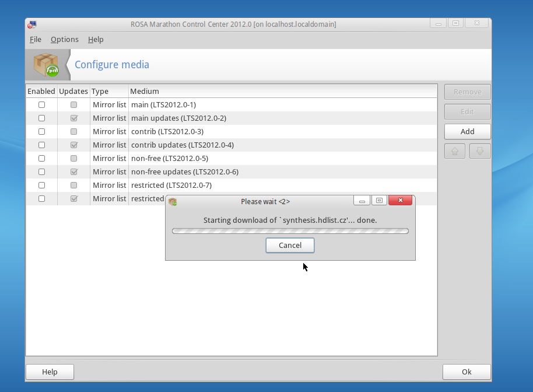Minimize the Please wait dialog
The image size is (533, 392).
click(362, 201)
